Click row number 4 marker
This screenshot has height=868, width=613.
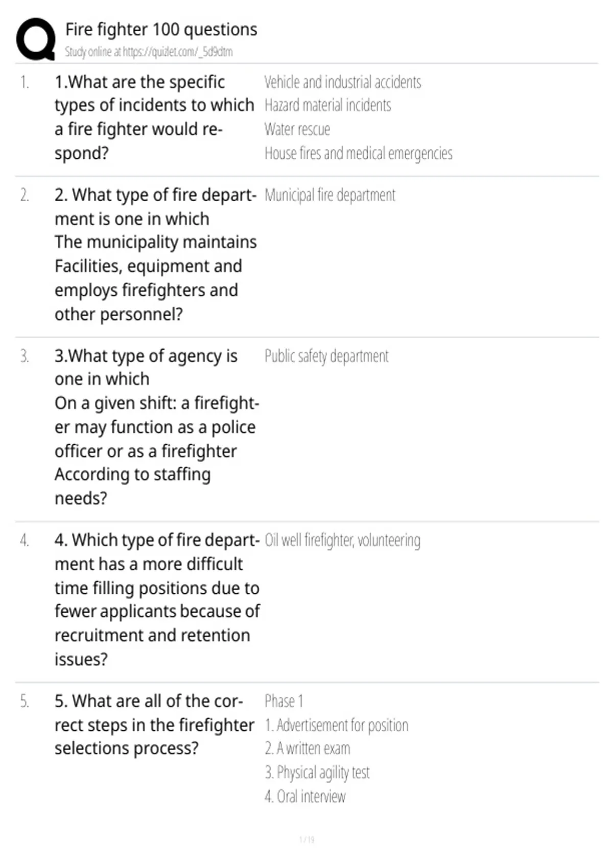[25, 540]
